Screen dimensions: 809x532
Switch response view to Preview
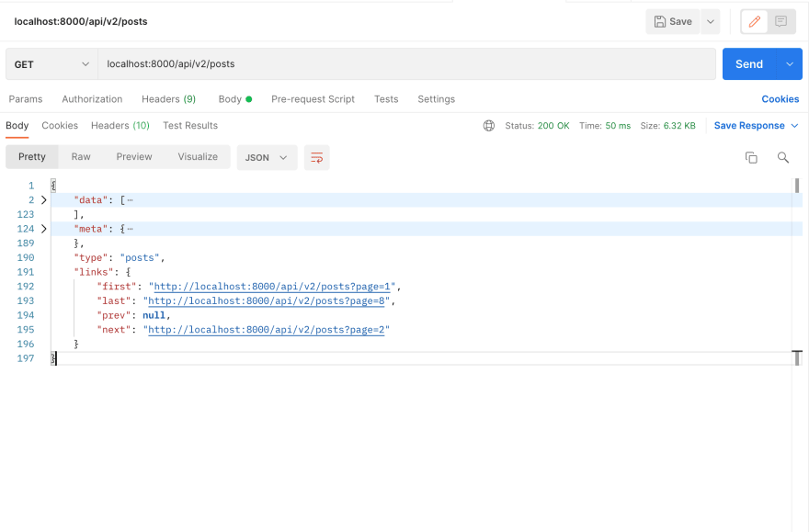pyautogui.click(x=133, y=156)
